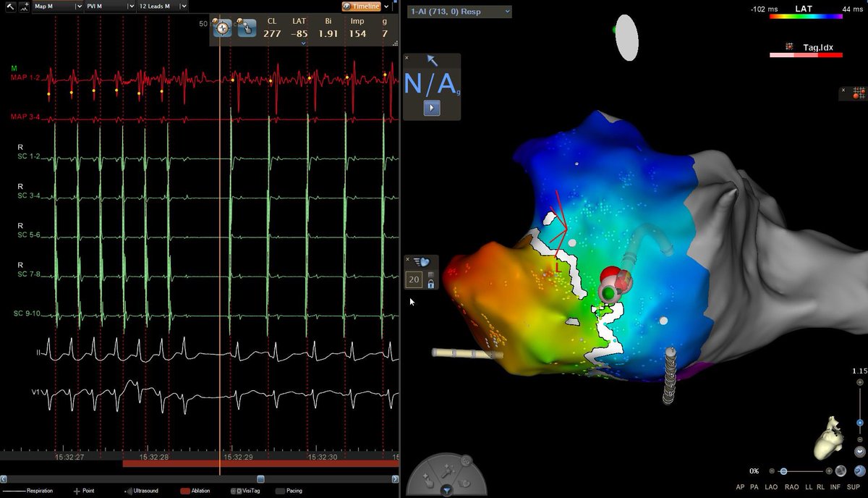Click the MAP 1-2 channel label

[x=25, y=78]
